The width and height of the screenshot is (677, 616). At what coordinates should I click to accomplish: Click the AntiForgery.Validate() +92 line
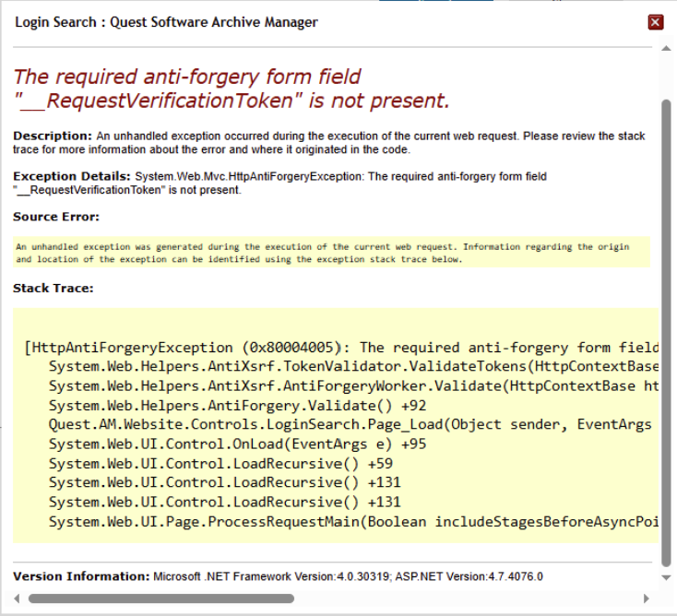tap(237, 406)
